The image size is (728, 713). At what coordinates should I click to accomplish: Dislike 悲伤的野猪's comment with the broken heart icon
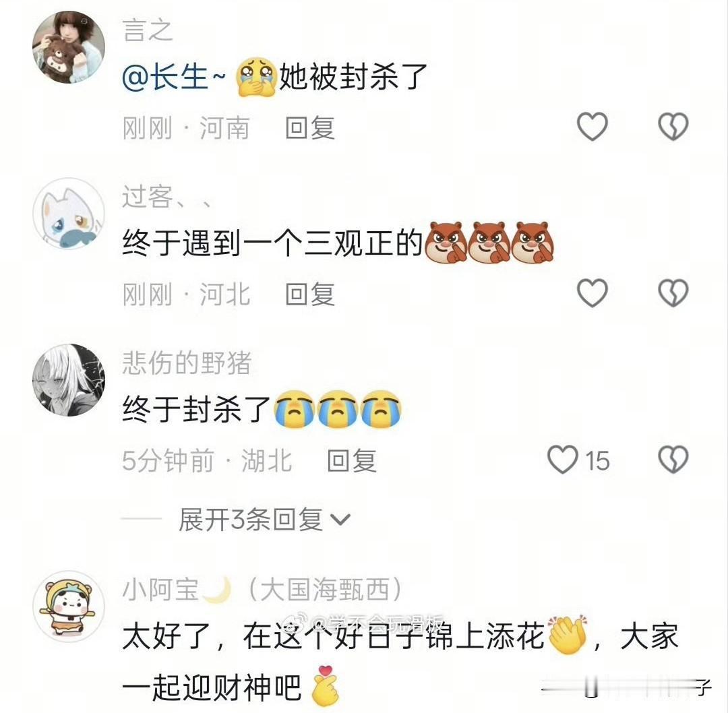(673, 460)
